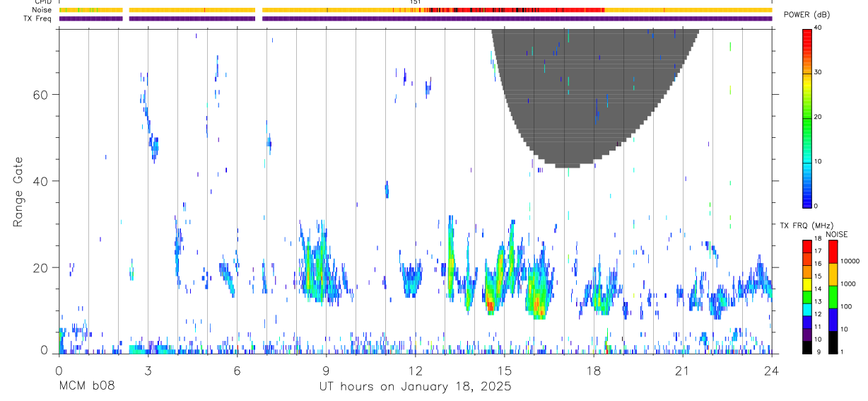Click the 'MCM b08' radar beam label
Image resolution: width=868 pixels, height=401 pixels.
(86, 386)
